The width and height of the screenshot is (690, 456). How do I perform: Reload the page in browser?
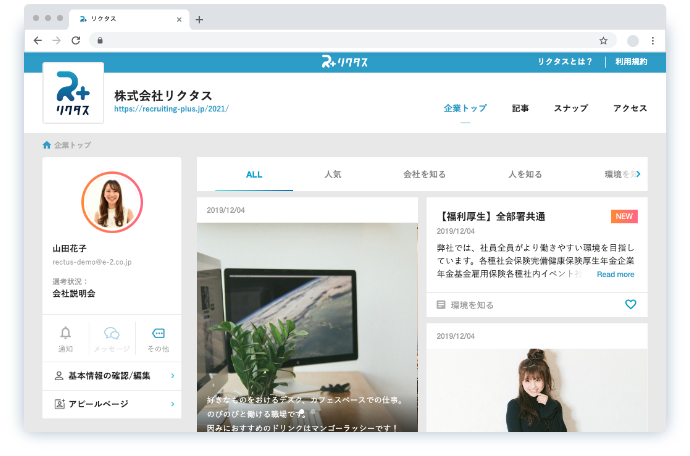click(75, 41)
